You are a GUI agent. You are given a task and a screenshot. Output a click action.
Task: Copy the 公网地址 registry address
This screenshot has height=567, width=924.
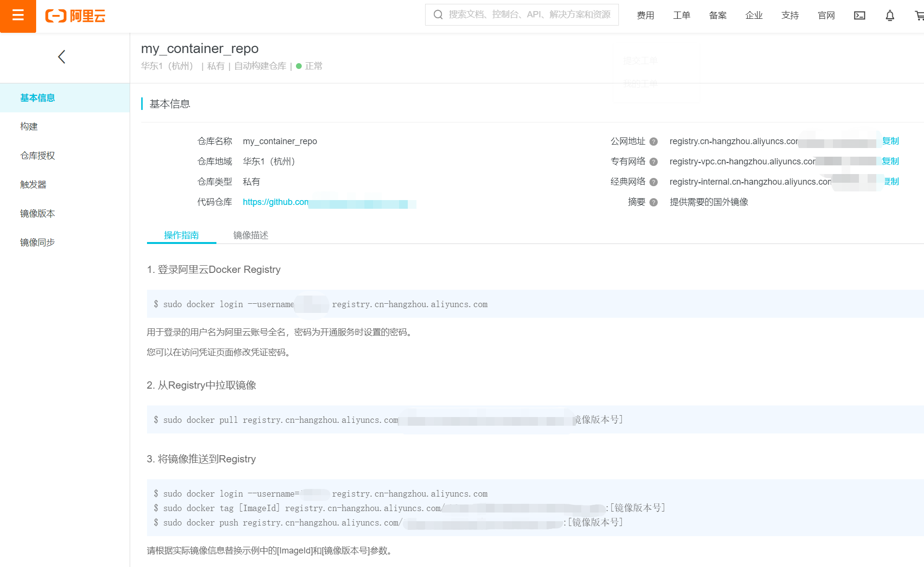(x=890, y=141)
